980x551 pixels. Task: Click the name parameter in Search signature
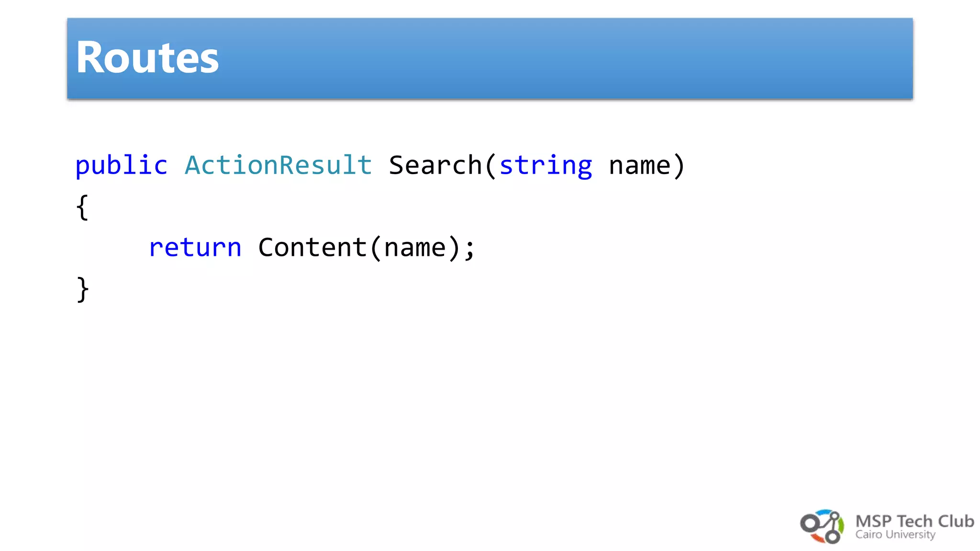pos(640,165)
